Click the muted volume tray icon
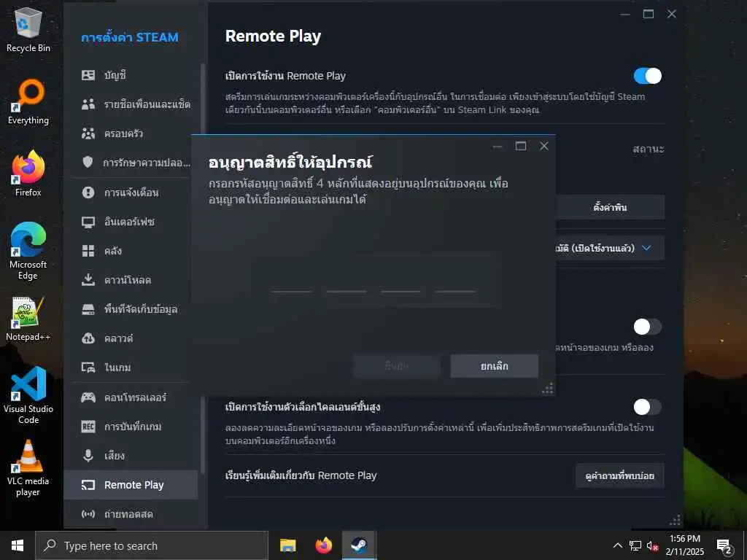The height and width of the screenshot is (560, 747). click(x=652, y=545)
